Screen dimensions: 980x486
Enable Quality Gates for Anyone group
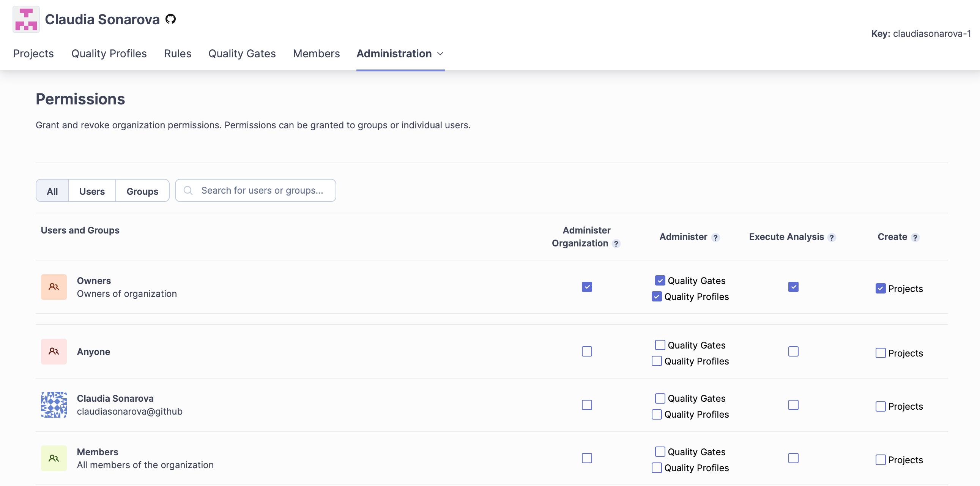click(660, 345)
